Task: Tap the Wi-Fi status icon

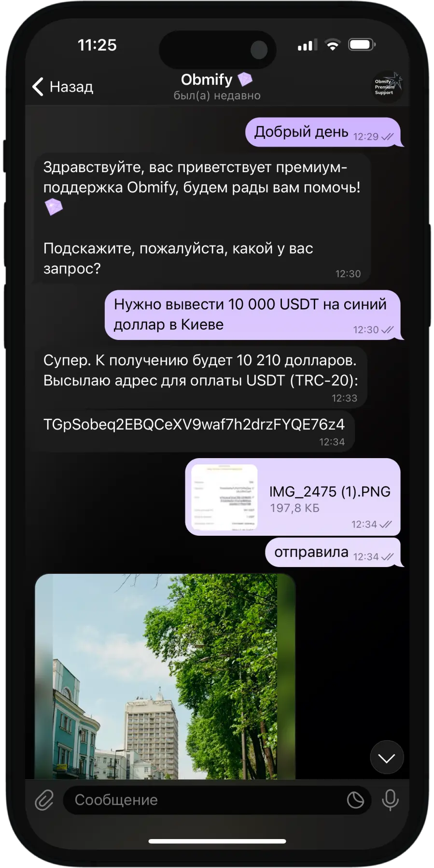Action: [332, 45]
